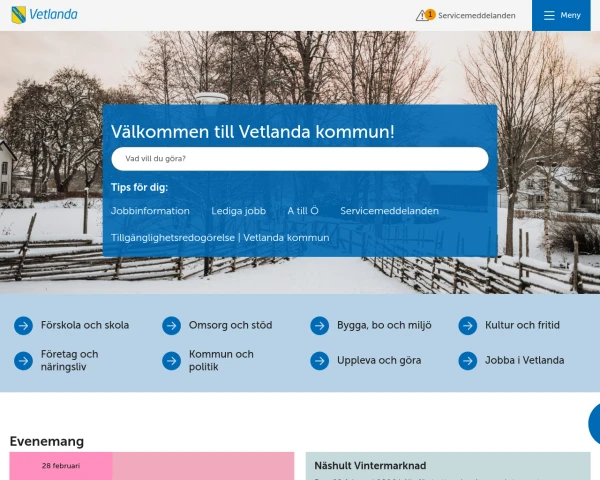
Task: Open Kultur och fritid text link
Action: click(522, 325)
